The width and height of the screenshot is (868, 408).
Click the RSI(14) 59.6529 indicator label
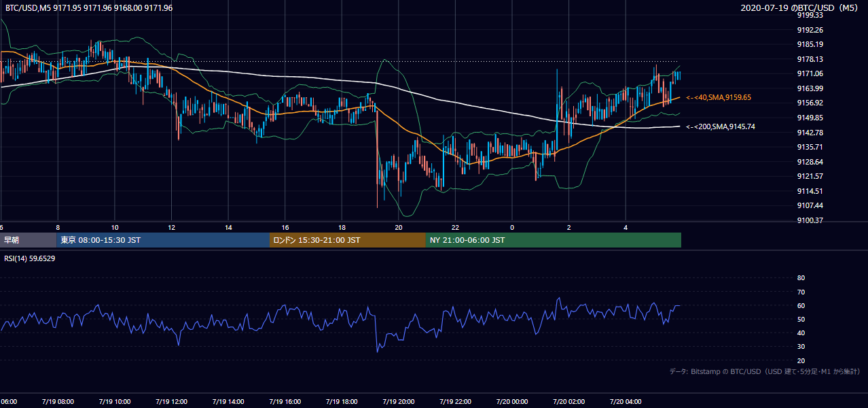pyautogui.click(x=30, y=258)
